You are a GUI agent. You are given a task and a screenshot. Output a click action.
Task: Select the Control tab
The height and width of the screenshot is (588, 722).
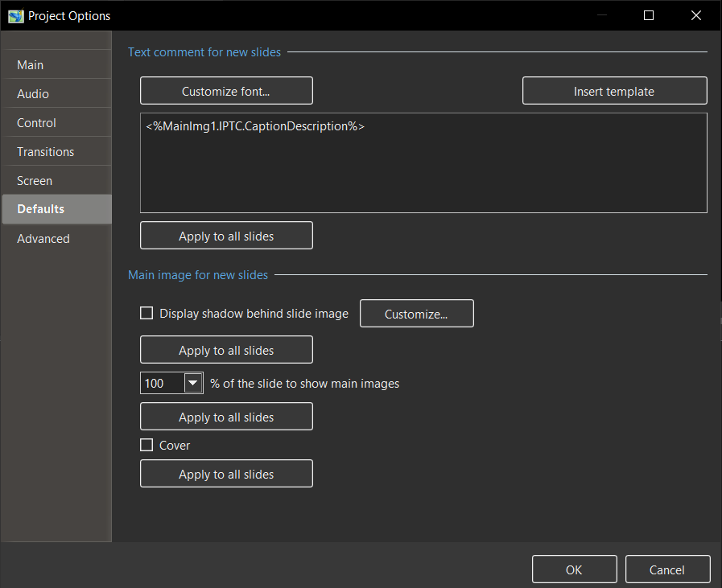point(56,123)
